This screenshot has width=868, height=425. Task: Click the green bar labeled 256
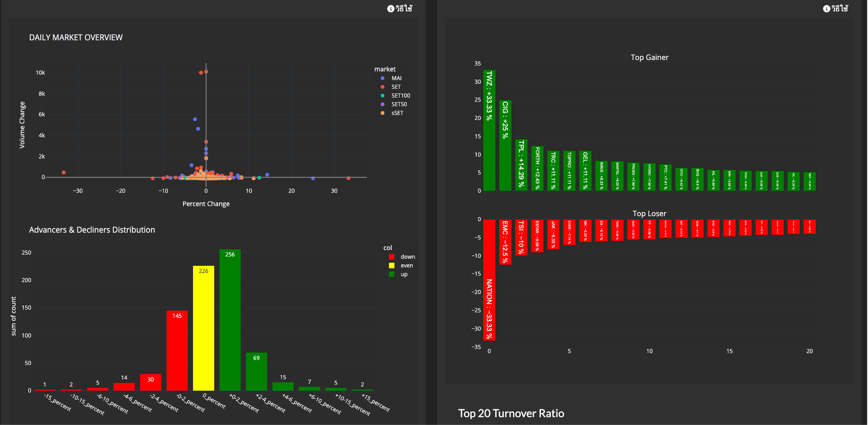230,321
